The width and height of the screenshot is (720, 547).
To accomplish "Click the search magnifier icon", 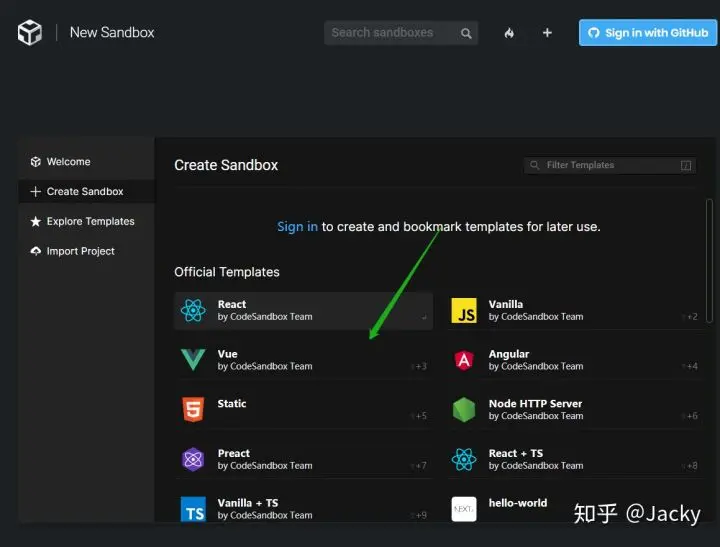I will [466, 33].
